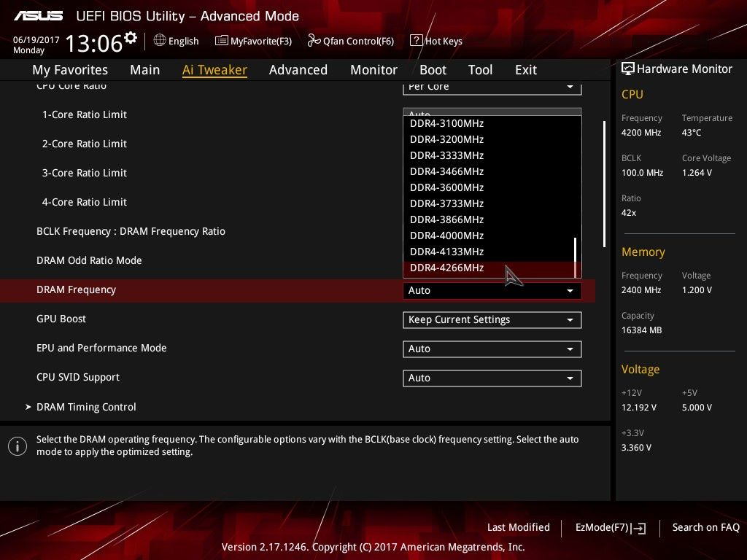The width and height of the screenshot is (747, 560).
Task: Open MyFavorite(F3) label
Action: 260,42
